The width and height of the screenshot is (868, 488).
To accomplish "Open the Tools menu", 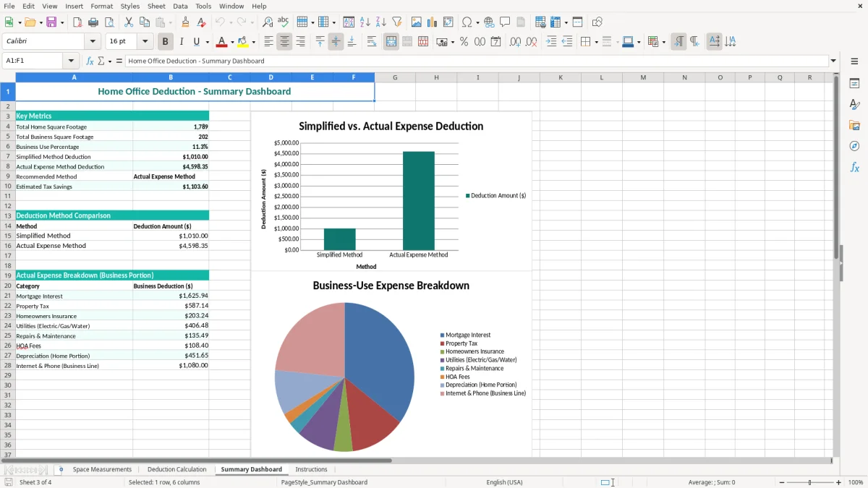I will click(x=203, y=6).
